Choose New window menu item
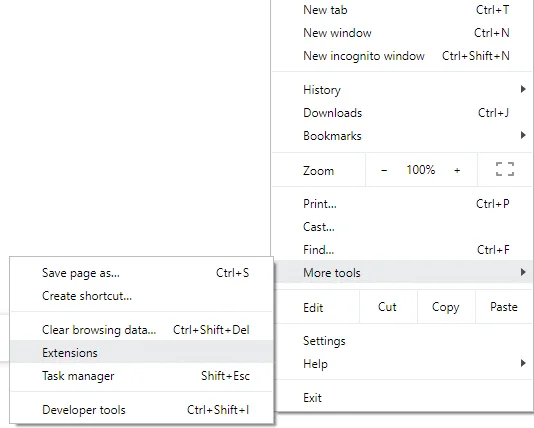This screenshot has height=428, width=534. coord(402,33)
